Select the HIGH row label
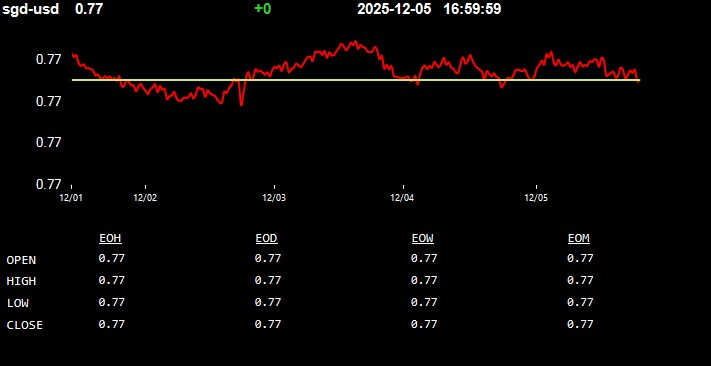Screen dimensions: 711x366 pyautogui.click(x=21, y=281)
